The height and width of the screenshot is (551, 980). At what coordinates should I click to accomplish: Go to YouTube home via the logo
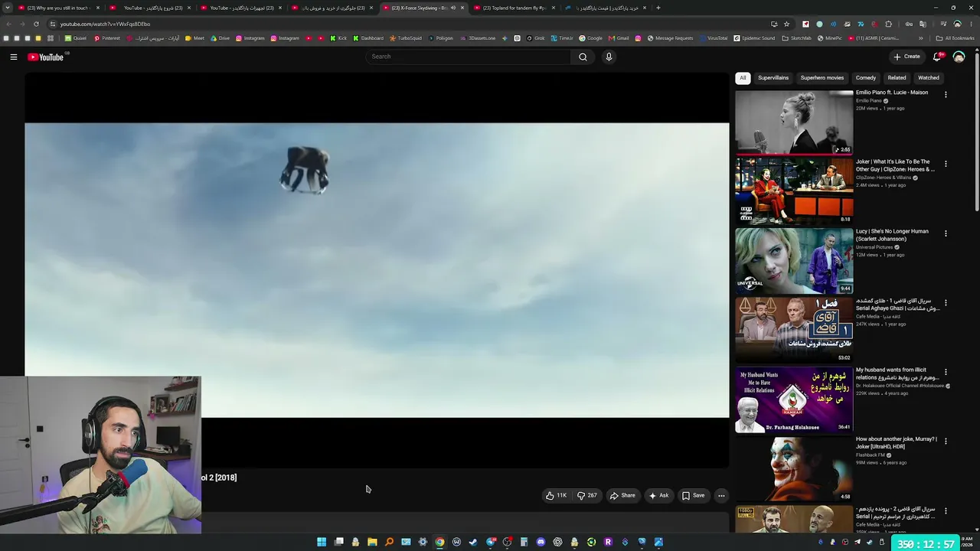(47, 57)
